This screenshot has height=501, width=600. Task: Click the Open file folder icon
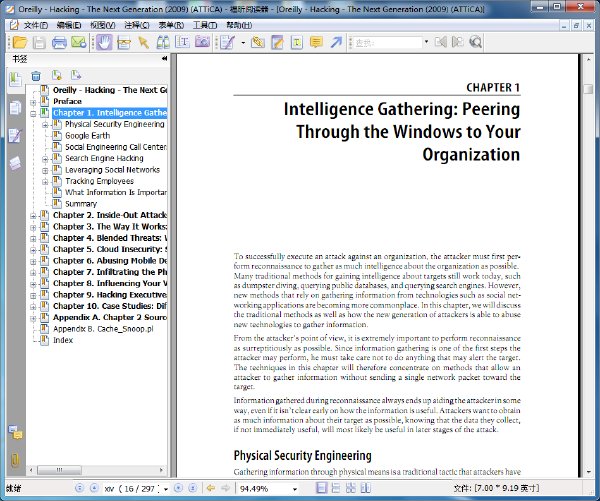coord(20,42)
